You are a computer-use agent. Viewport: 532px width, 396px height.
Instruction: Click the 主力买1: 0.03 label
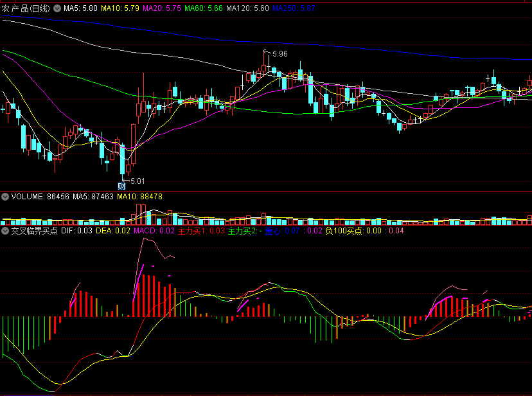click(x=201, y=231)
